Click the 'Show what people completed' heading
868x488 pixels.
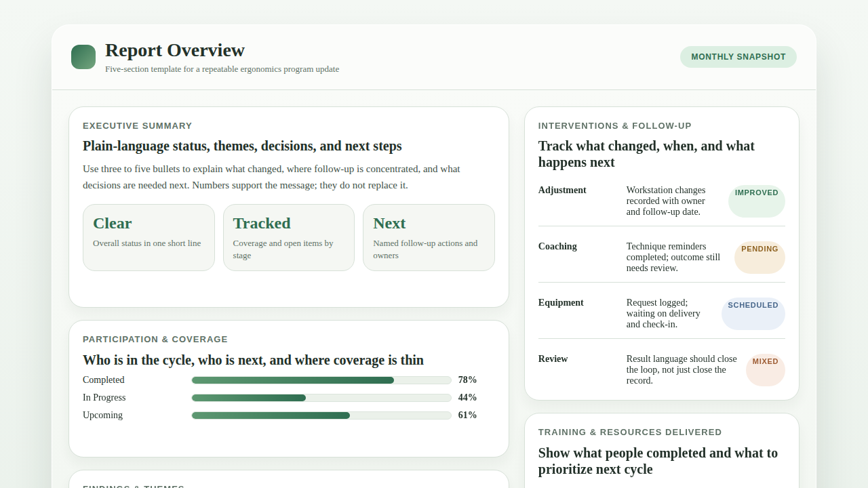click(x=658, y=462)
